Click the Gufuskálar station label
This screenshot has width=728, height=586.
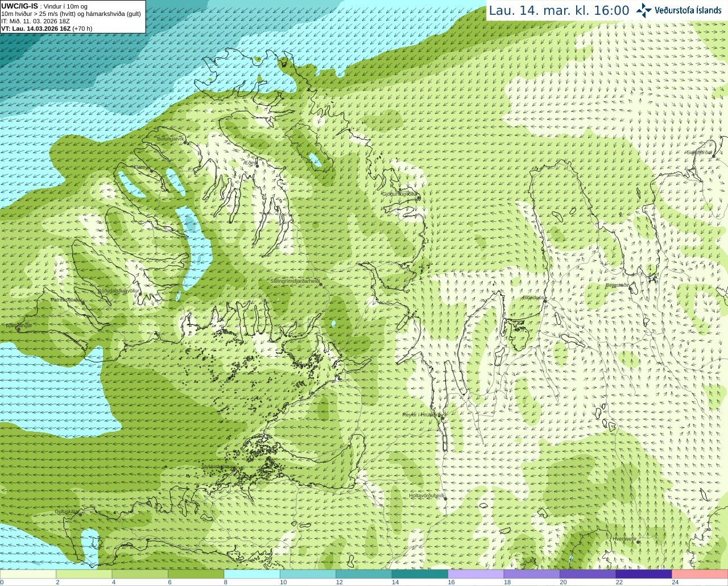(x=66, y=511)
